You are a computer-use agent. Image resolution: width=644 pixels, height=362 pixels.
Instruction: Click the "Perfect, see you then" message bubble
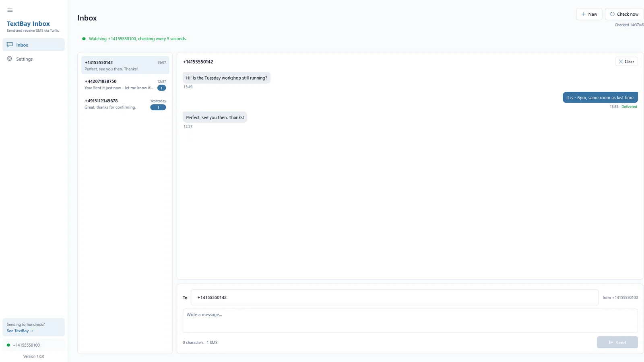(x=215, y=117)
